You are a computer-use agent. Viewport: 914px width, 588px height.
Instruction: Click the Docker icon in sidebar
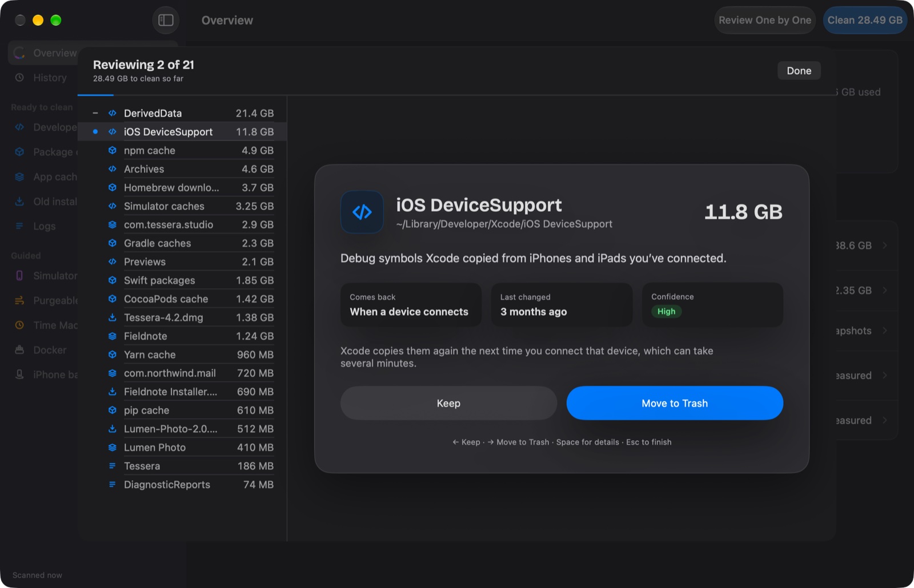pyautogui.click(x=19, y=349)
